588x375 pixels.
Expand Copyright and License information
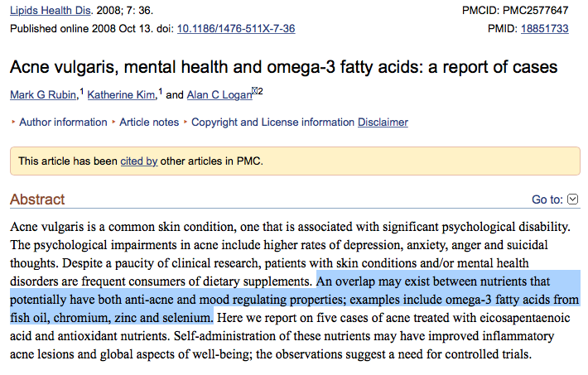272,123
